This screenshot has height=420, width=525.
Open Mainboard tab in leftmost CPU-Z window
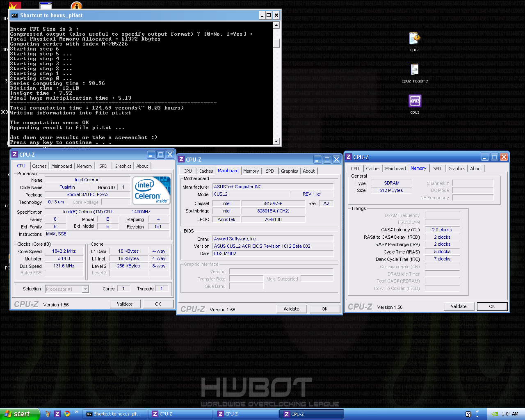click(x=62, y=166)
